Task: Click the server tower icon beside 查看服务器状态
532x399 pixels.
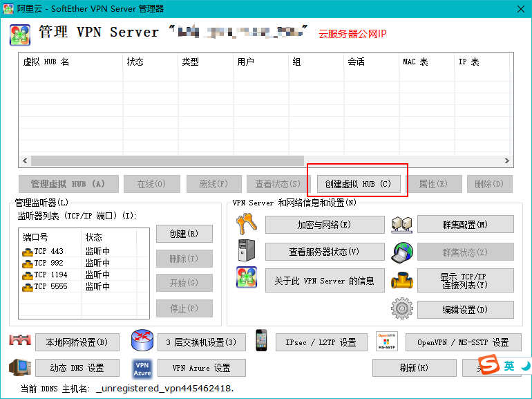Action: [x=247, y=250]
